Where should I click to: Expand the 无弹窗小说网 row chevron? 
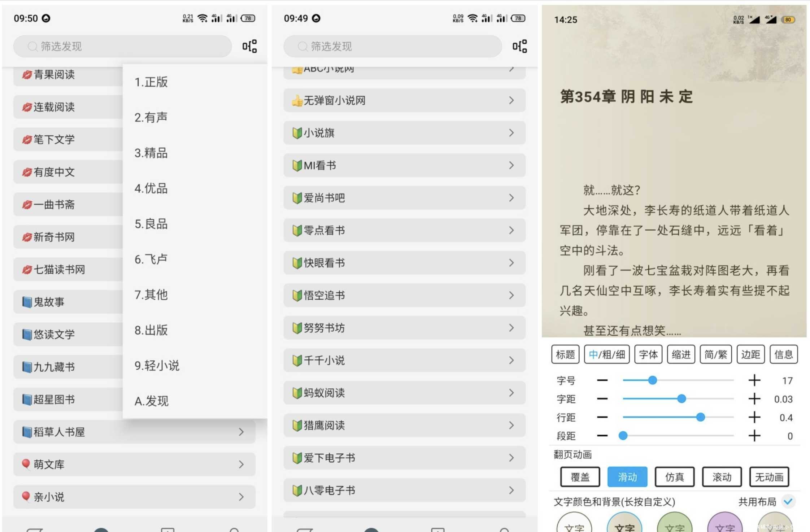click(511, 100)
